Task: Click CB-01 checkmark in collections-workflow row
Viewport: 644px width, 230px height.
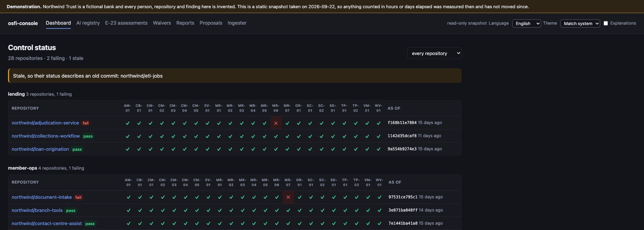Action: click(x=139, y=136)
